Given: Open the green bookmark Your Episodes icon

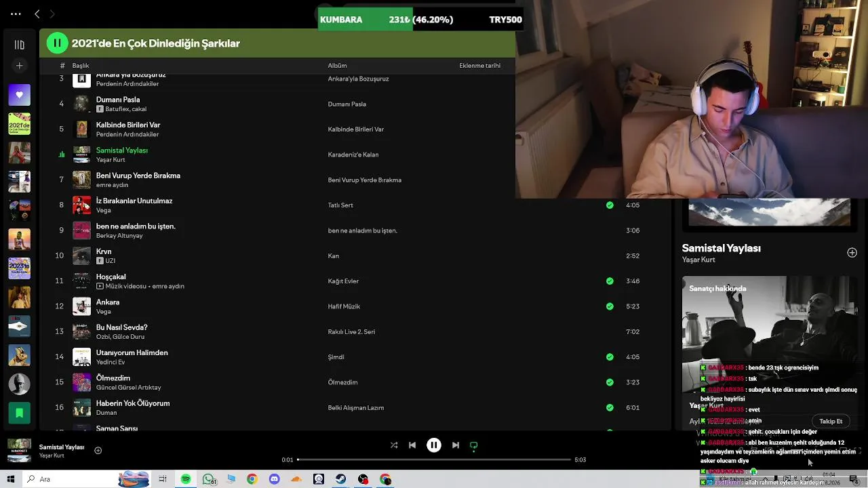Looking at the screenshot, I should point(20,413).
